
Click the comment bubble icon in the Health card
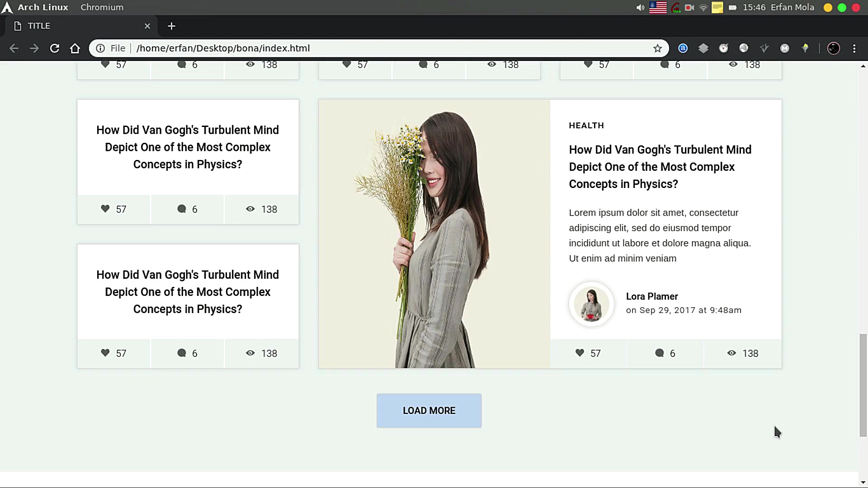660,353
